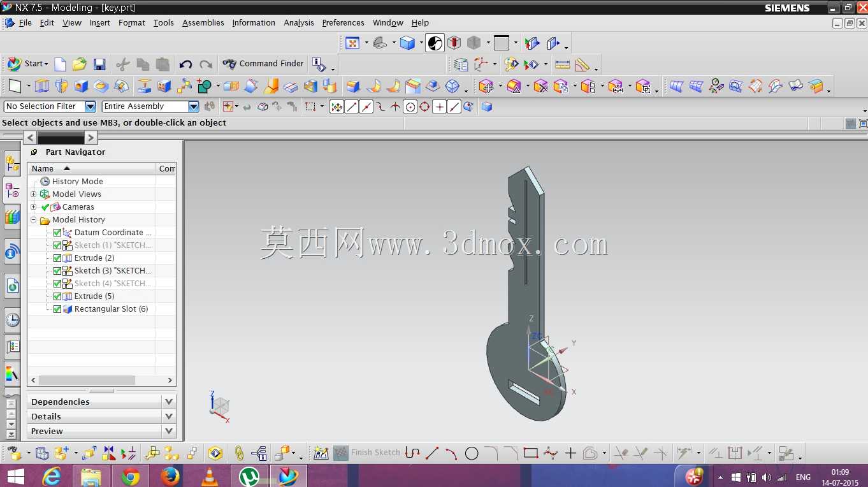Launch the Command Finder
This screenshot has height=487, width=868.
(263, 64)
